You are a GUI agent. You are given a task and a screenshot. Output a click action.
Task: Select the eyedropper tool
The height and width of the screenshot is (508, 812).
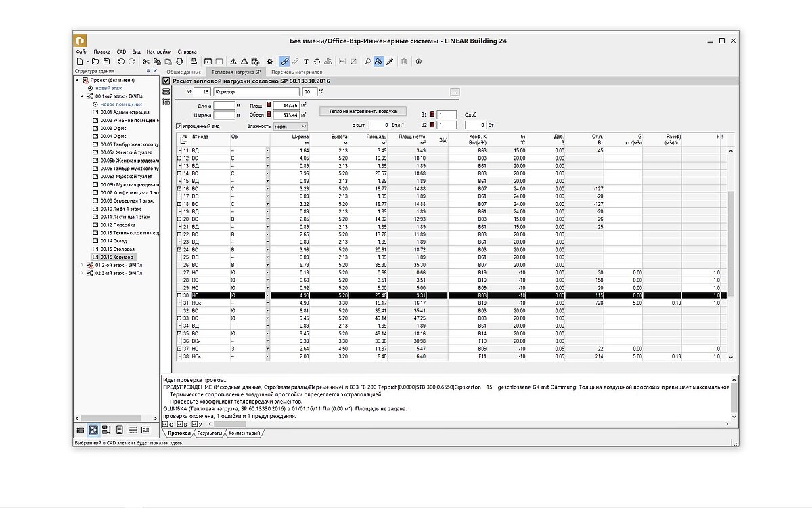(390, 62)
